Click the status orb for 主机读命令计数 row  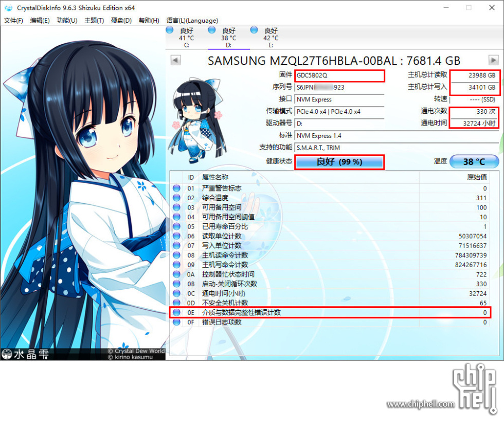(x=176, y=255)
